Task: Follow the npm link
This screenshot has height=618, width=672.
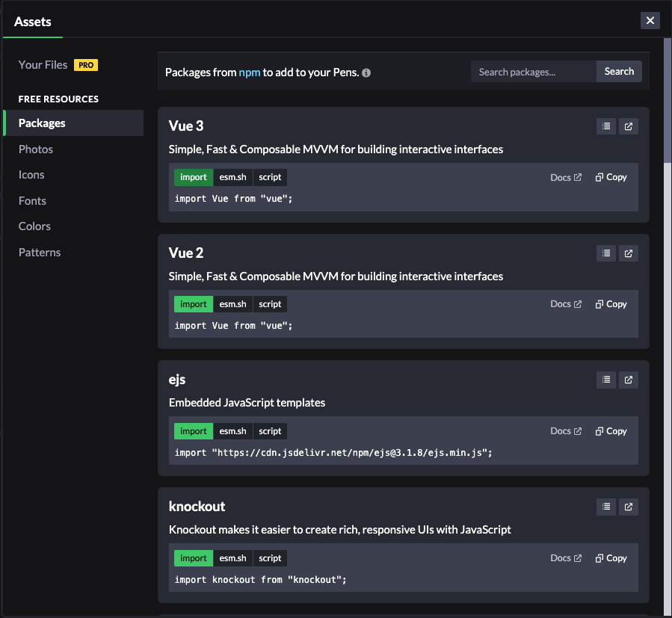Action: 250,72
